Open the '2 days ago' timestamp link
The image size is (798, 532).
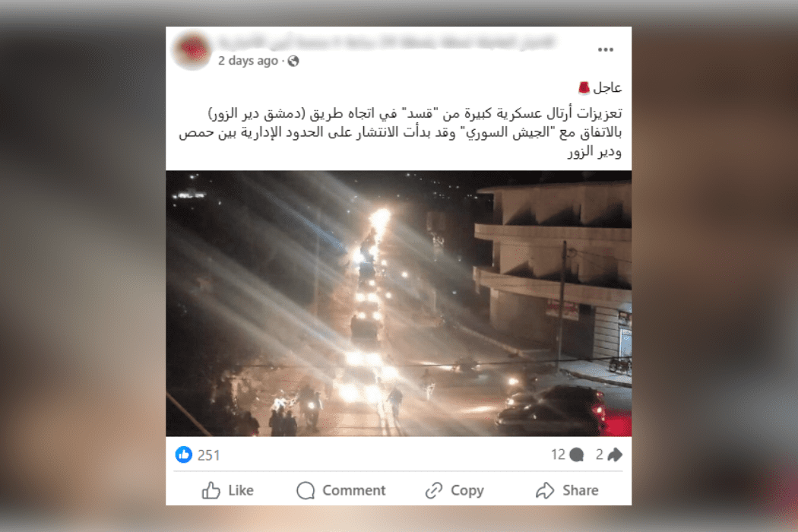point(248,61)
